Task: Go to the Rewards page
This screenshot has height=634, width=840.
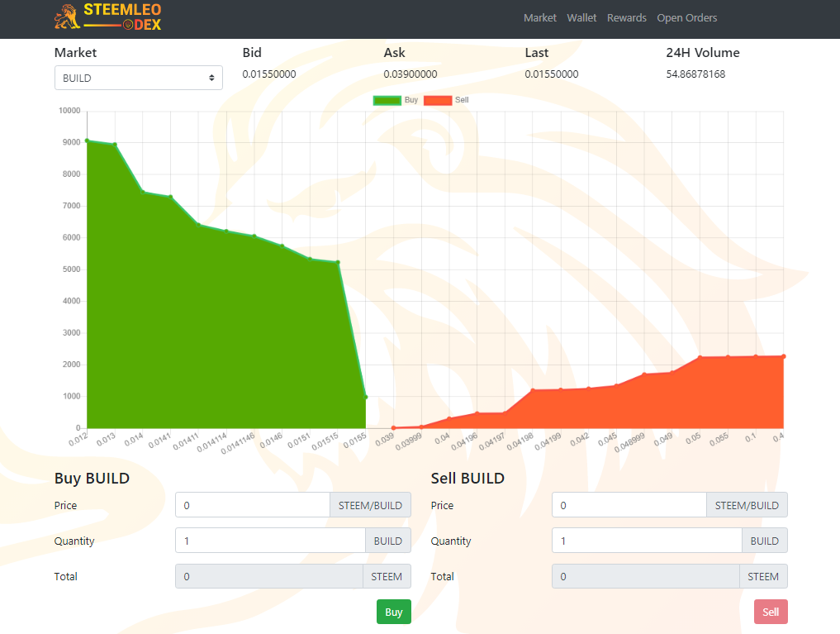Action: pos(627,17)
